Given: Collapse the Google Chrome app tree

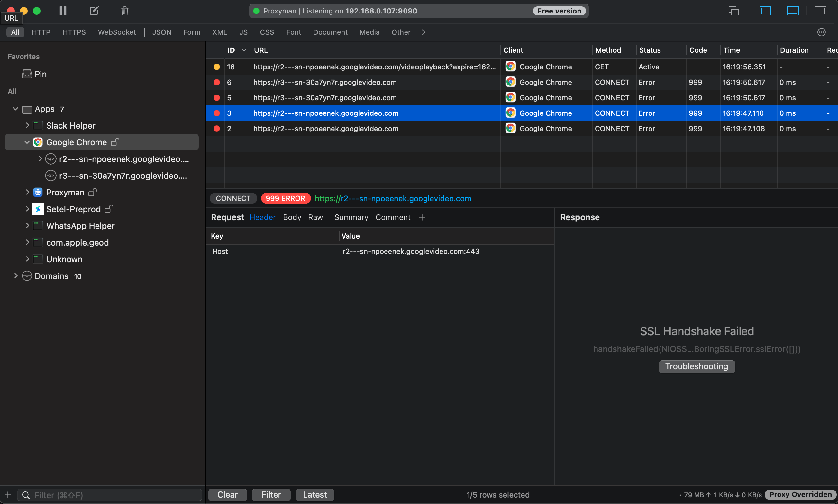Looking at the screenshot, I should [x=27, y=142].
